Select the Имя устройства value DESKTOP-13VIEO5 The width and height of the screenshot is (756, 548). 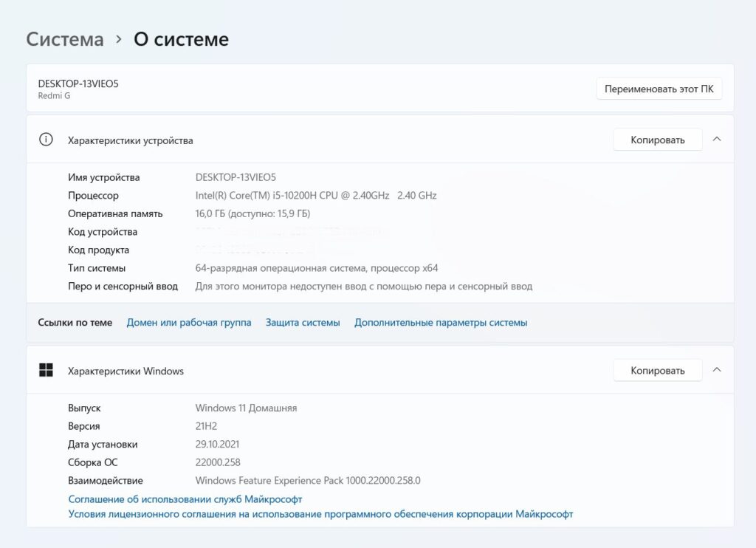(x=236, y=177)
